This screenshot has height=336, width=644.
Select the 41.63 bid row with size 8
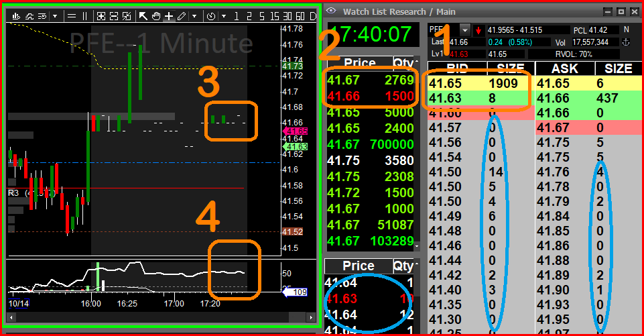click(481, 99)
